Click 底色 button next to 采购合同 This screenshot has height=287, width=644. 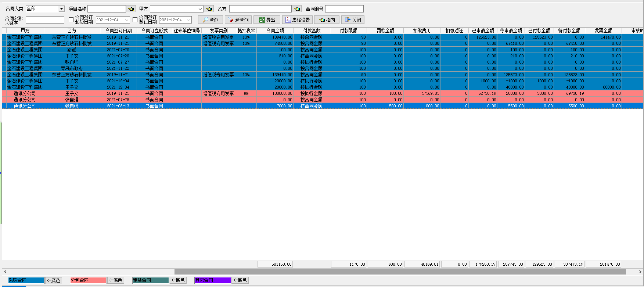coord(54,280)
